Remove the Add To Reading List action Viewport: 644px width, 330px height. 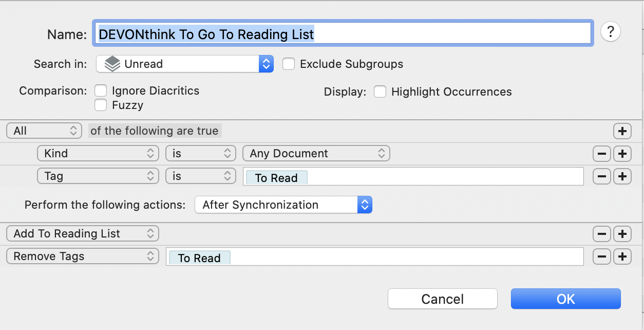click(601, 233)
